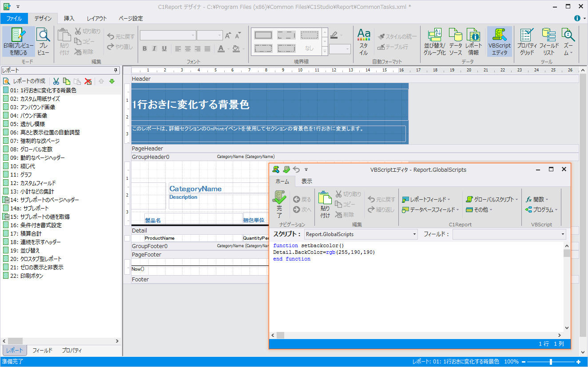
Task: Switch to the 挿入 ribbon tab
Action: (x=69, y=18)
